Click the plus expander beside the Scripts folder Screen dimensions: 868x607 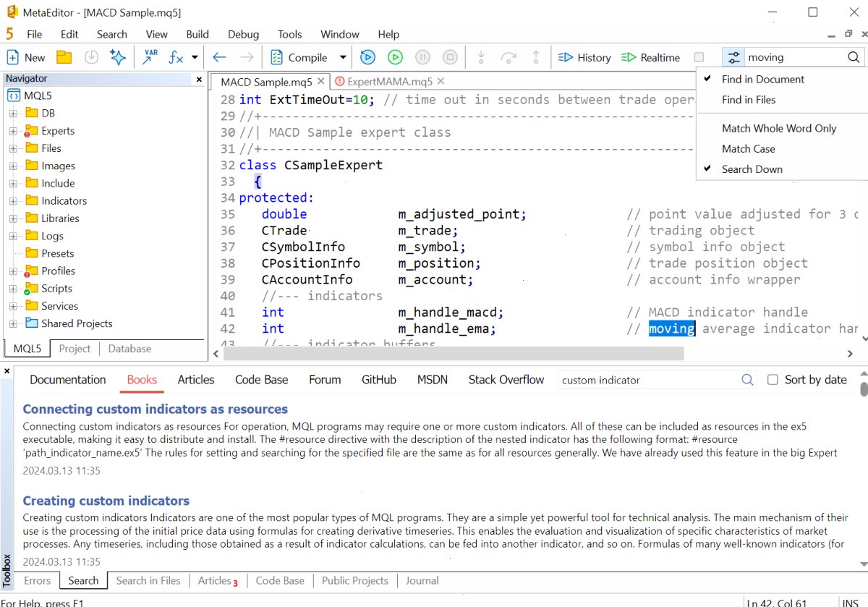12,289
